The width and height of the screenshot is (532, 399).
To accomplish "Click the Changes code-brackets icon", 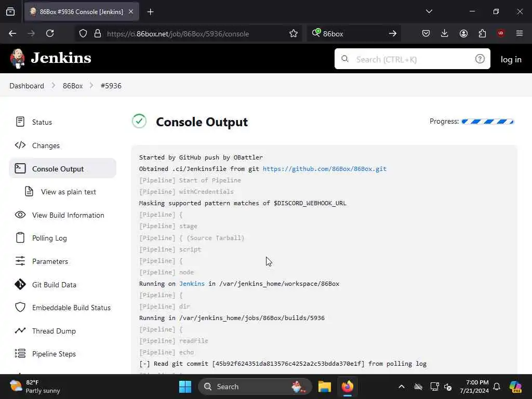I will pyautogui.click(x=20, y=145).
